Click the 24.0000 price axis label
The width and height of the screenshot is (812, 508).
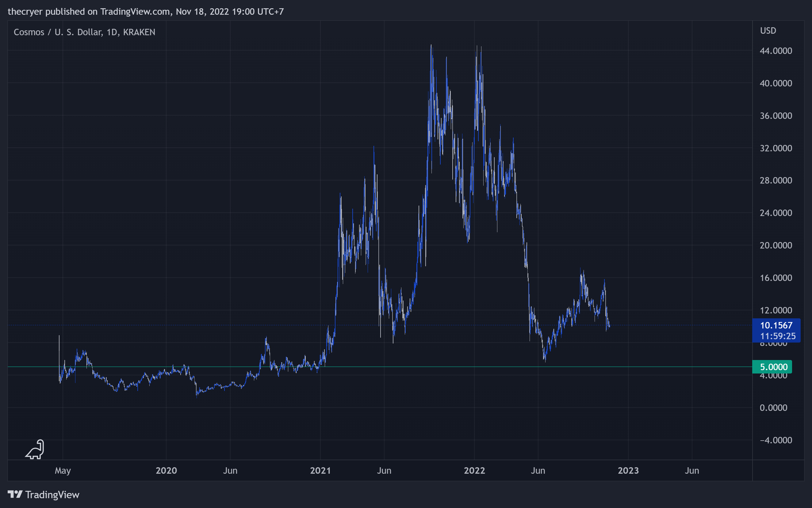[x=776, y=213]
